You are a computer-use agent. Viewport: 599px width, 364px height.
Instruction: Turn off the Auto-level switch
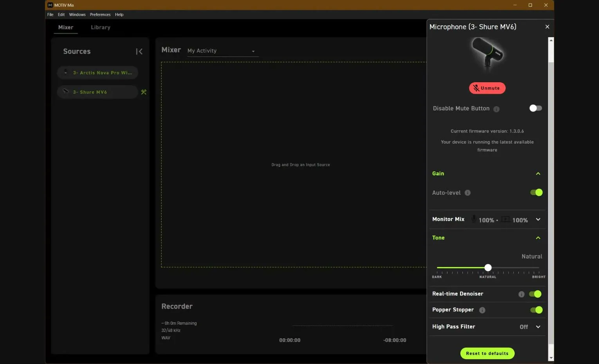pyautogui.click(x=536, y=192)
